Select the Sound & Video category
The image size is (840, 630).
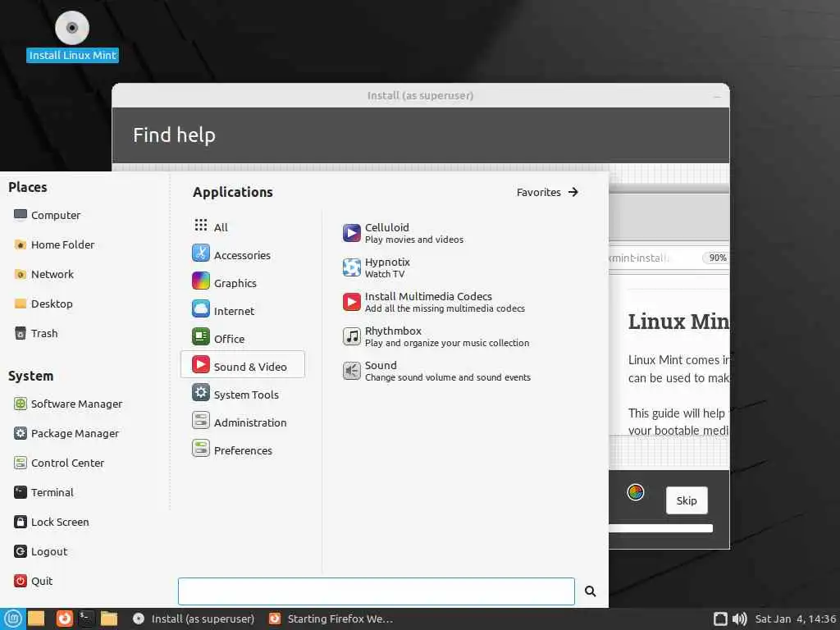tap(243, 365)
